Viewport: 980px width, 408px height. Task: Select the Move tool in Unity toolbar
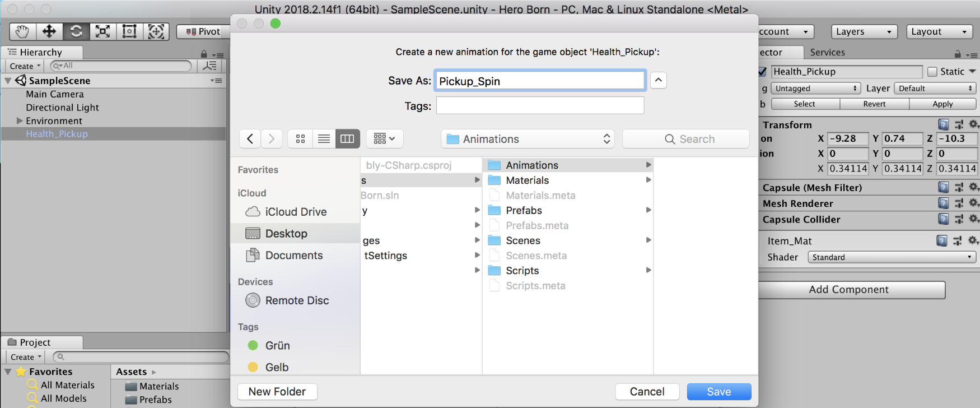tap(49, 31)
